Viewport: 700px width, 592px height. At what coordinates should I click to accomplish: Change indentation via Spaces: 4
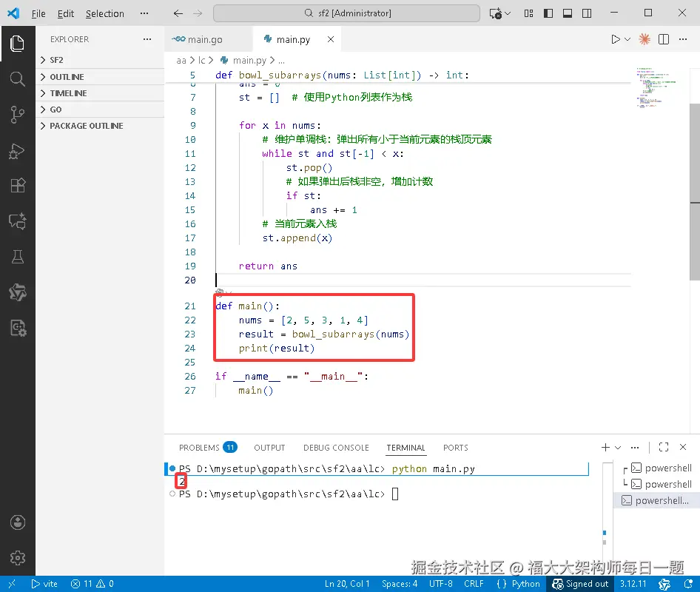[x=400, y=584]
